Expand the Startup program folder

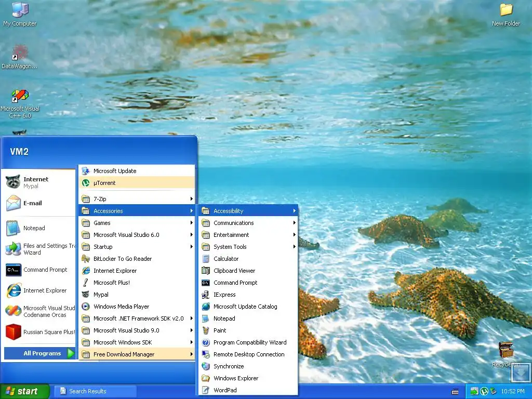137,247
